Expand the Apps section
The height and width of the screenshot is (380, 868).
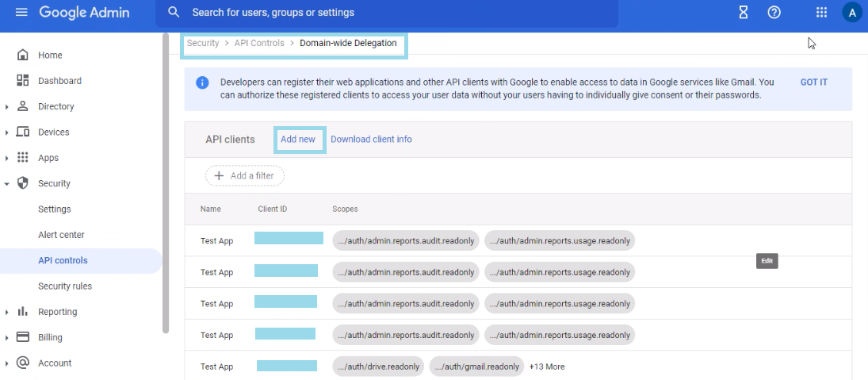coord(7,158)
